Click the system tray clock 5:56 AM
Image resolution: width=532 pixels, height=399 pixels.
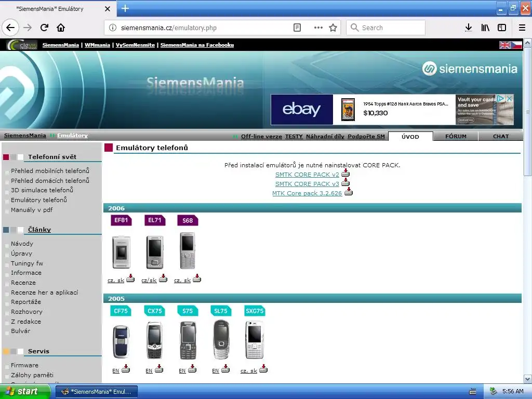pos(513,391)
